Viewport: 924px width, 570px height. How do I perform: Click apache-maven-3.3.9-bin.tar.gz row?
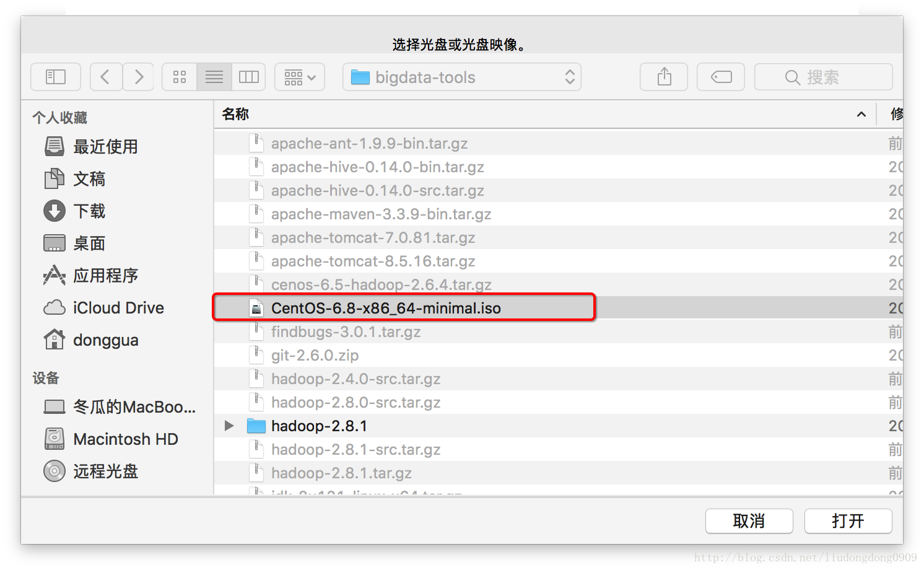[559, 214]
